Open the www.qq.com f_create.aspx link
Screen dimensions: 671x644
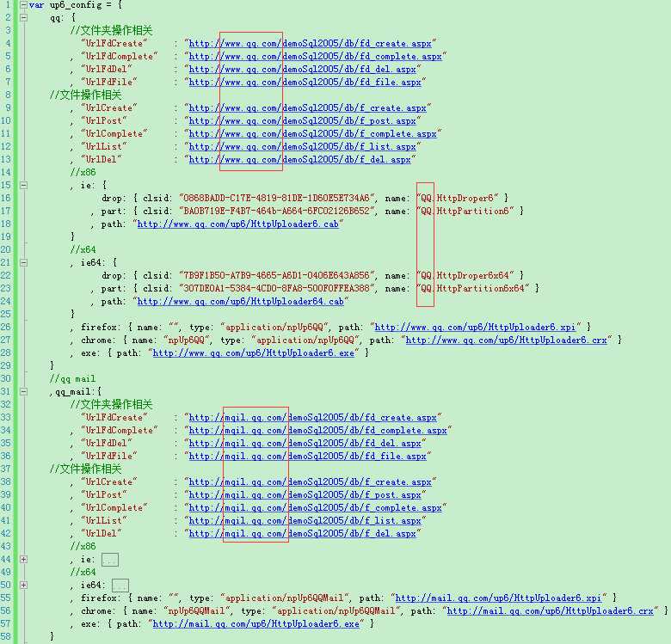pyautogui.click(x=308, y=107)
